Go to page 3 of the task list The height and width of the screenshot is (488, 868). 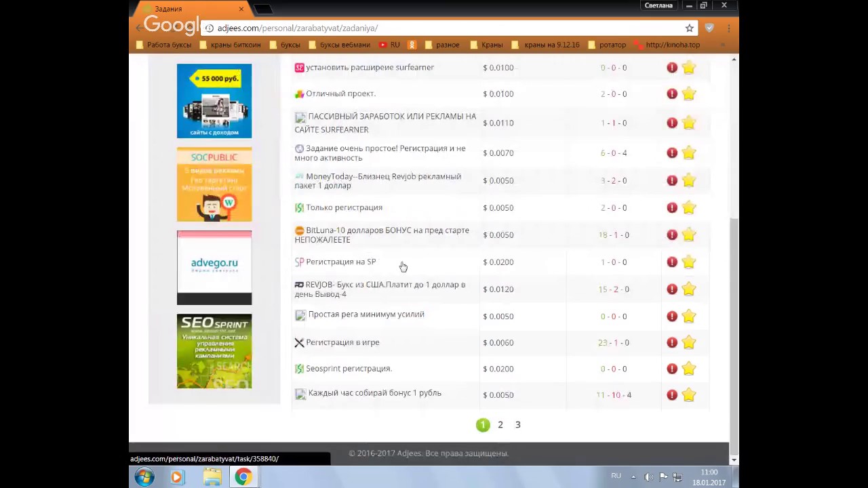coord(517,425)
